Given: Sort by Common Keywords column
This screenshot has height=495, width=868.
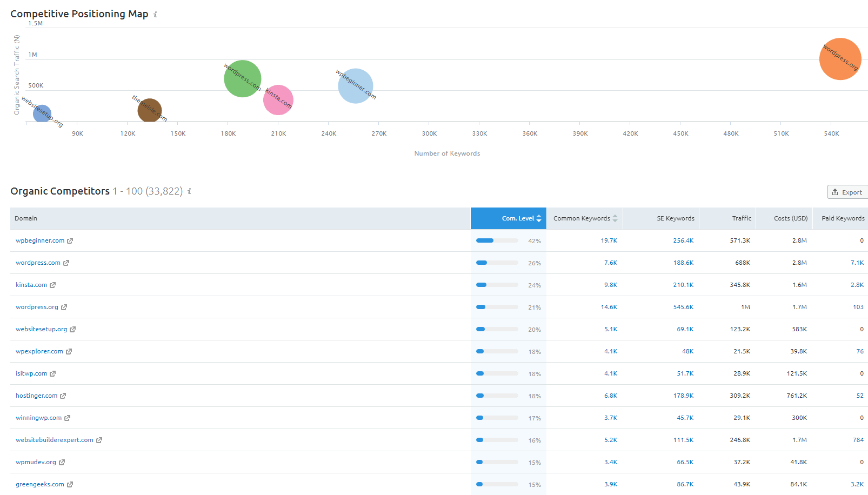Looking at the screenshot, I should (585, 218).
